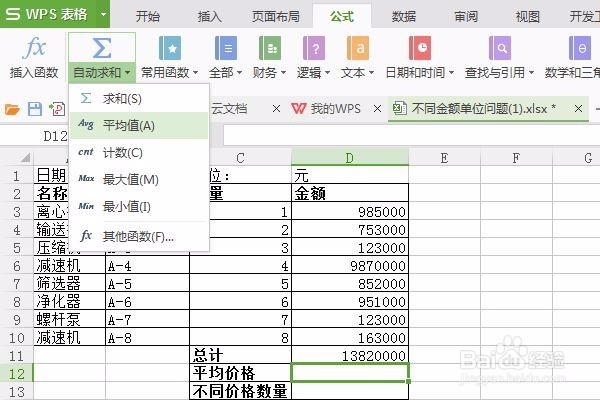Open the 日期和时间 clock book icon
The image size is (600, 400).
click(420, 48)
